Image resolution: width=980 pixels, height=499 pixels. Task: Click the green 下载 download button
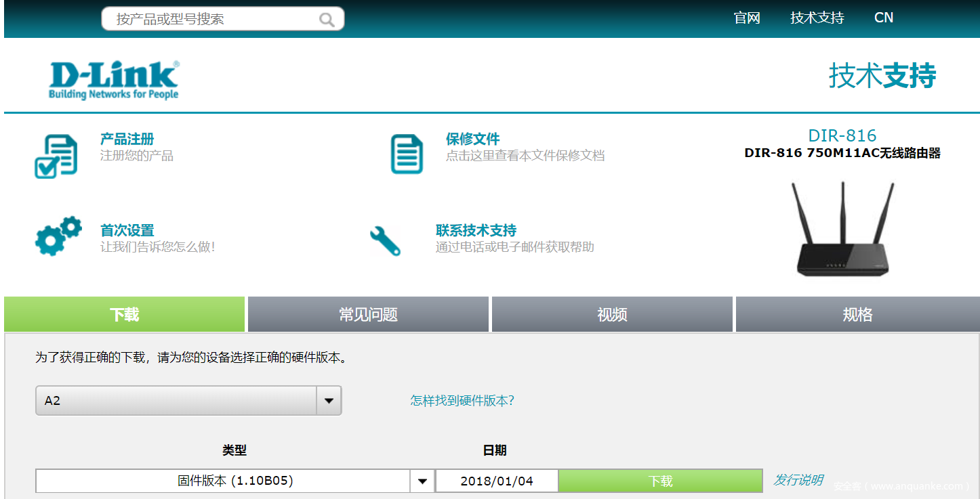click(660, 481)
